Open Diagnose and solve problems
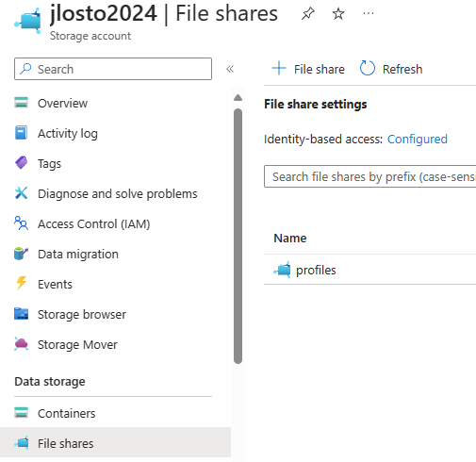476x462 pixels. click(x=118, y=193)
